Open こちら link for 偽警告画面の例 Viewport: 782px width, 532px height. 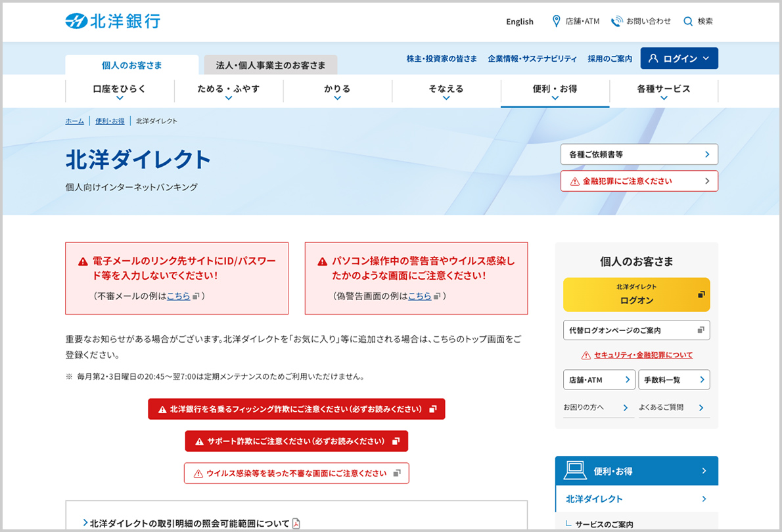point(420,296)
